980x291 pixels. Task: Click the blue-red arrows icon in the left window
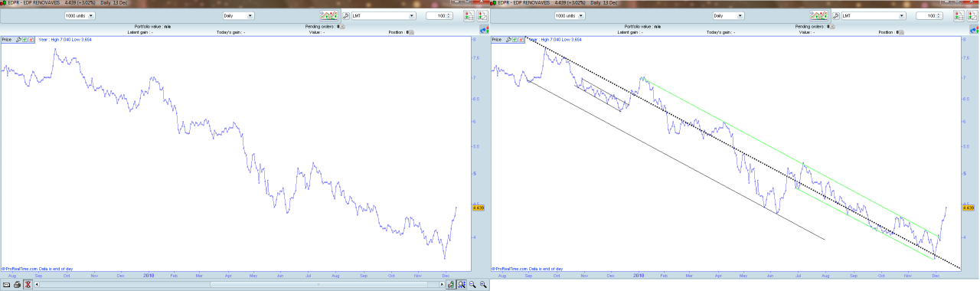point(485,30)
